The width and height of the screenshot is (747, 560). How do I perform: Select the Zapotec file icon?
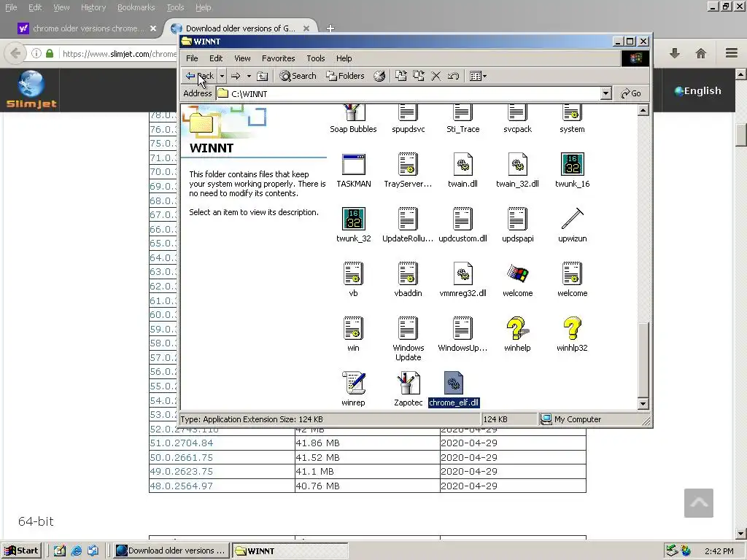[409, 389]
